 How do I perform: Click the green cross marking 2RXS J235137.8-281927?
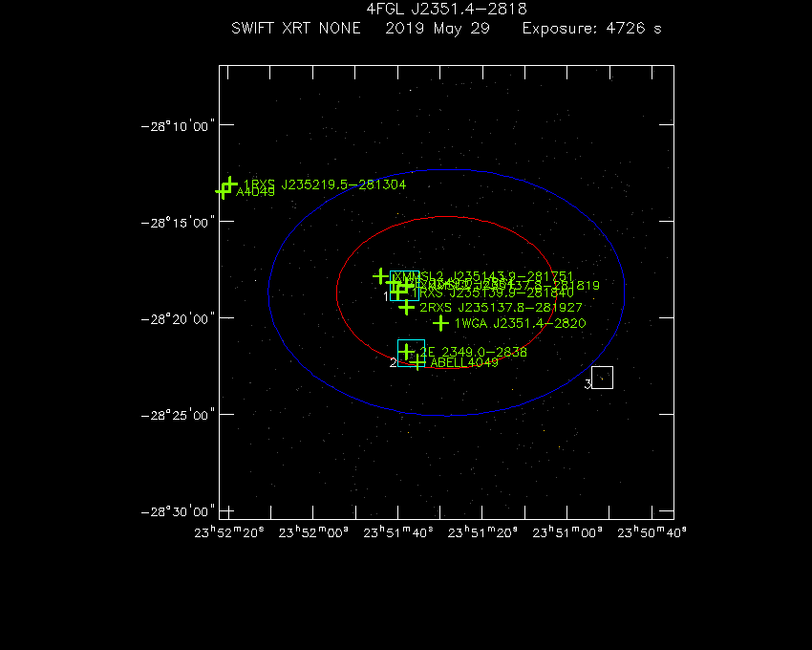coord(407,308)
